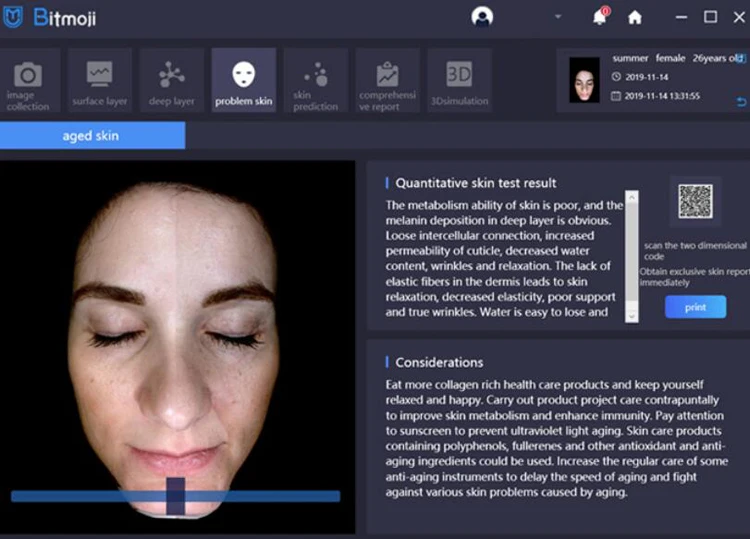This screenshot has height=539, width=750.
Task: Click the 'scan the two dimensional code' text
Action: coord(695,251)
